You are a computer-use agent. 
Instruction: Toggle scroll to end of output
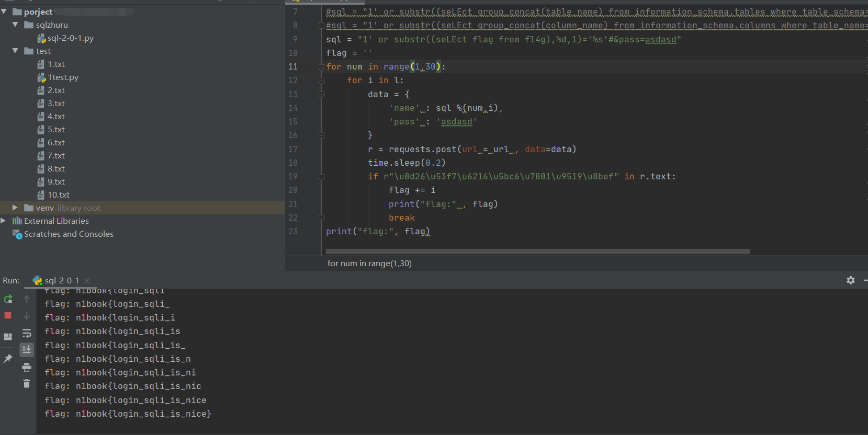[x=27, y=349]
